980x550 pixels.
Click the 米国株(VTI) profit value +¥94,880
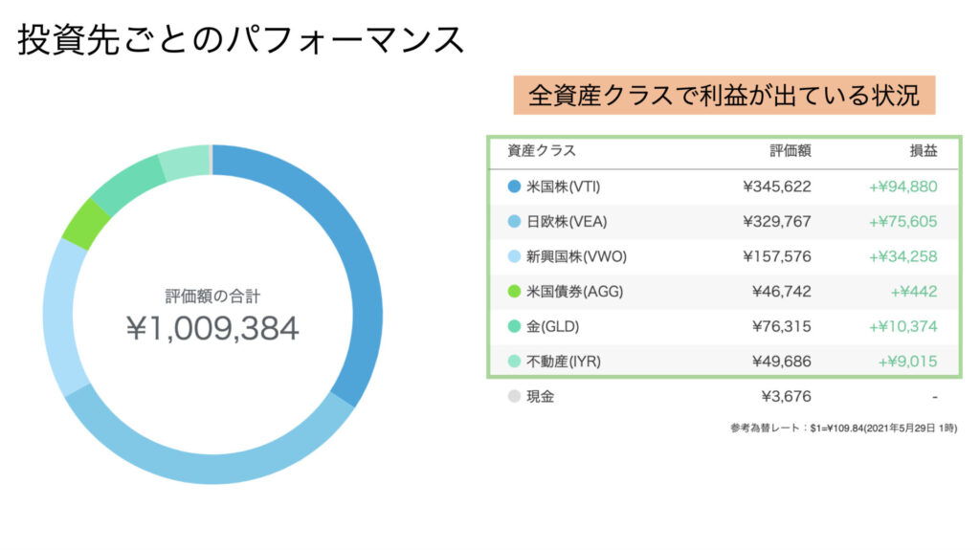point(902,187)
